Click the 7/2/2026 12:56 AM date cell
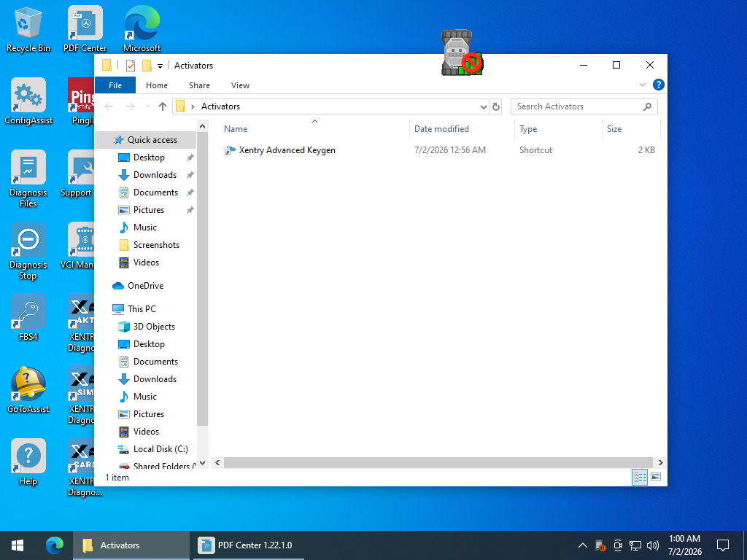Image resolution: width=747 pixels, height=560 pixels. tap(449, 150)
